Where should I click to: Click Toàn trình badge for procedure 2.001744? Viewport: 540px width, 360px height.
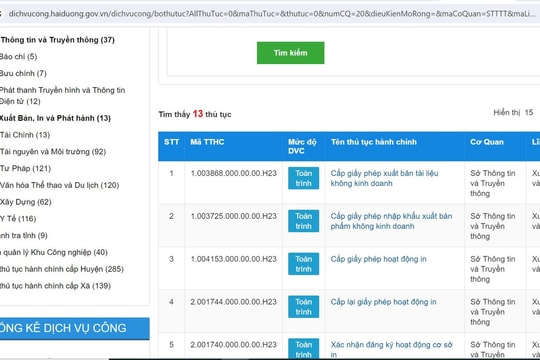point(303,307)
